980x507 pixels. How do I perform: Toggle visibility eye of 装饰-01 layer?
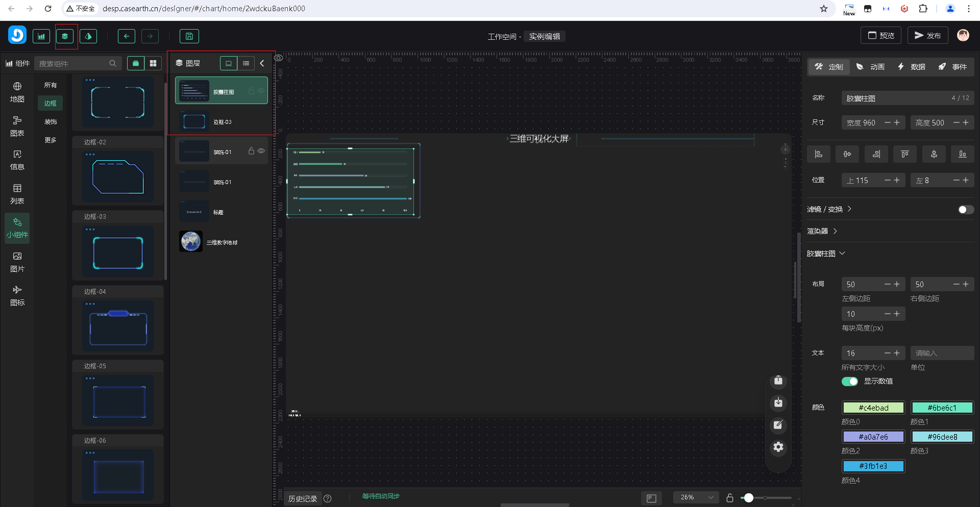tap(261, 151)
